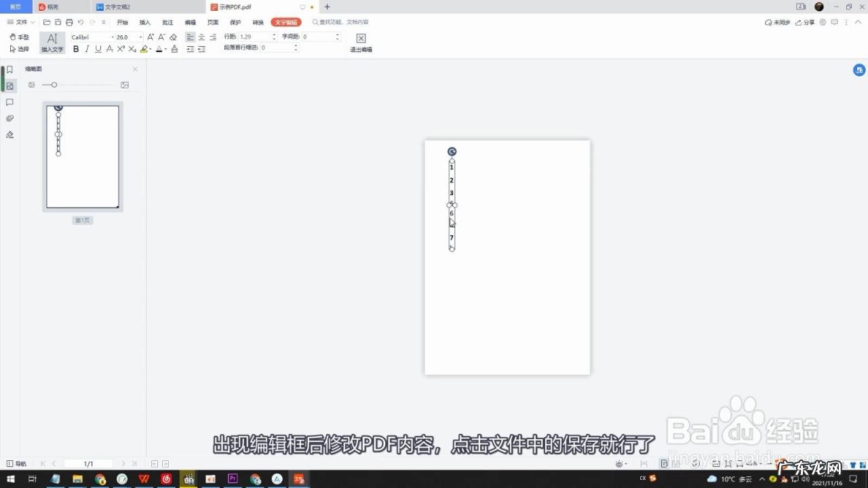Switch to the 插入 ribbon tab

(x=144, y=22)
